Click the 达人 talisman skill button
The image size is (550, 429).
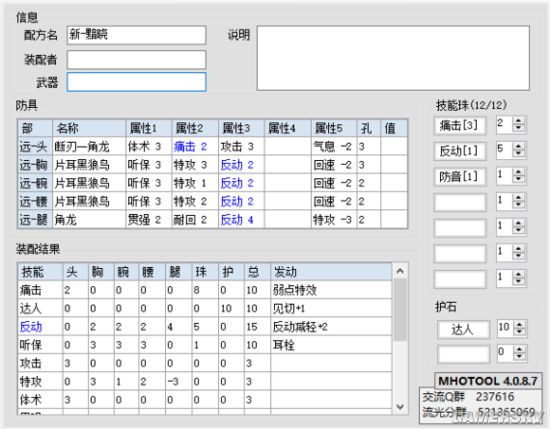click(463, 329)
